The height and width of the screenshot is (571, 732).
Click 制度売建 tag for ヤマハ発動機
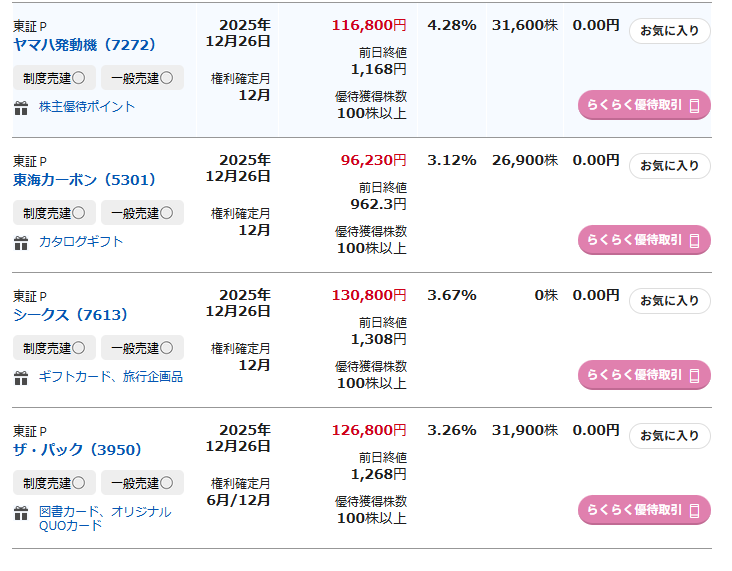[x=54, y=77]
